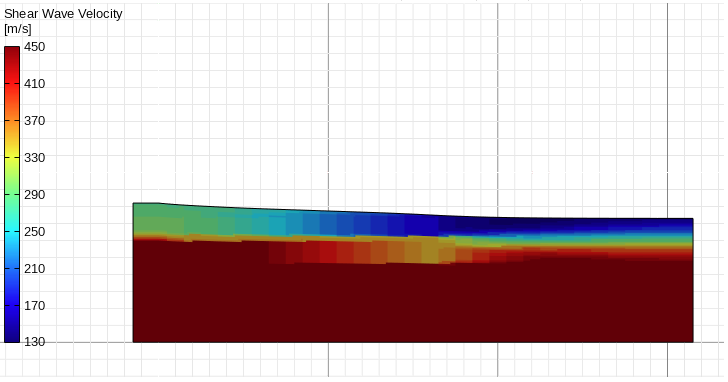728x382 pixels.
Task: Click the 290 legend value
Action: pos(35,194)
